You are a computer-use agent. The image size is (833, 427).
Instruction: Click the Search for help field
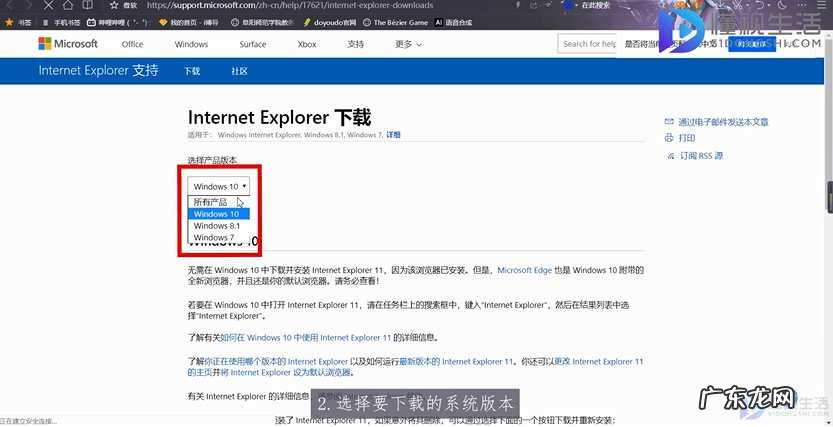(587, 44)
